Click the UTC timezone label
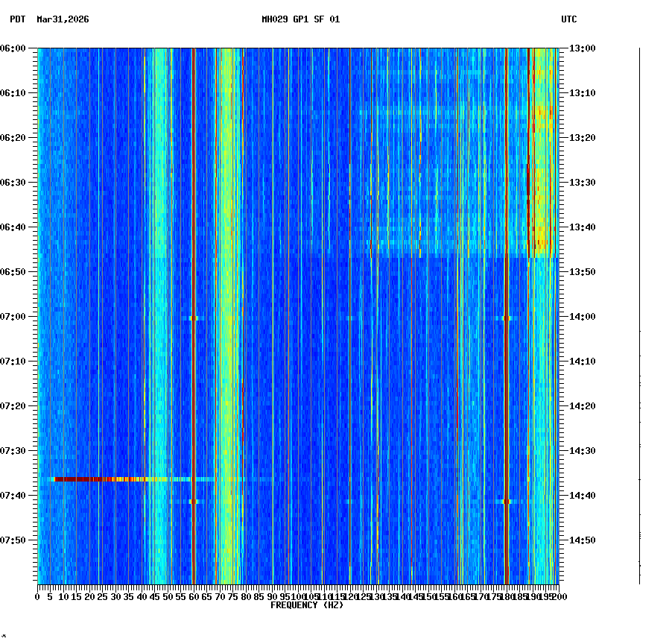Viewport: 672px width, 644px height. 570,21
